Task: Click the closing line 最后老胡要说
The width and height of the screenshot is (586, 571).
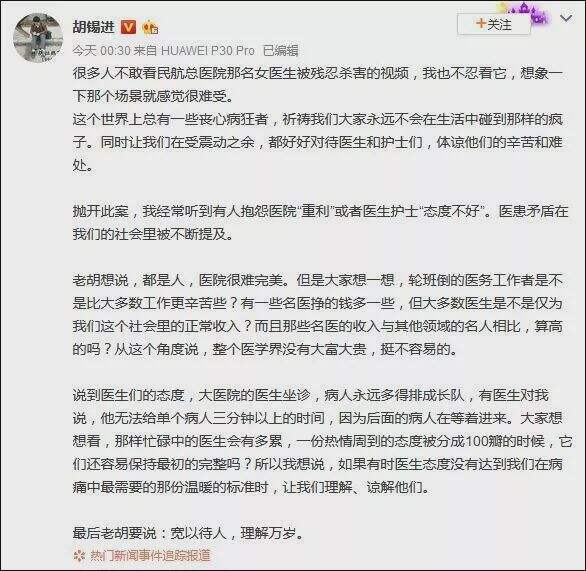Action: tap(188, 533)
